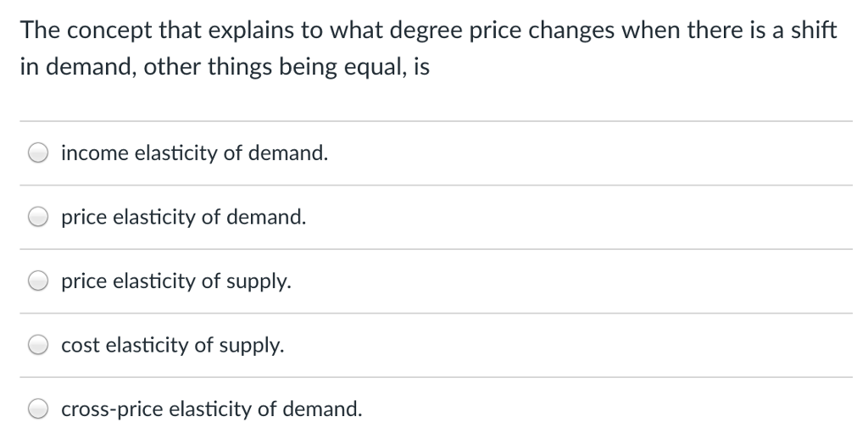
Task: Click the 'price elasticity of supply.' answer text
Action: [x=176, y=281]
